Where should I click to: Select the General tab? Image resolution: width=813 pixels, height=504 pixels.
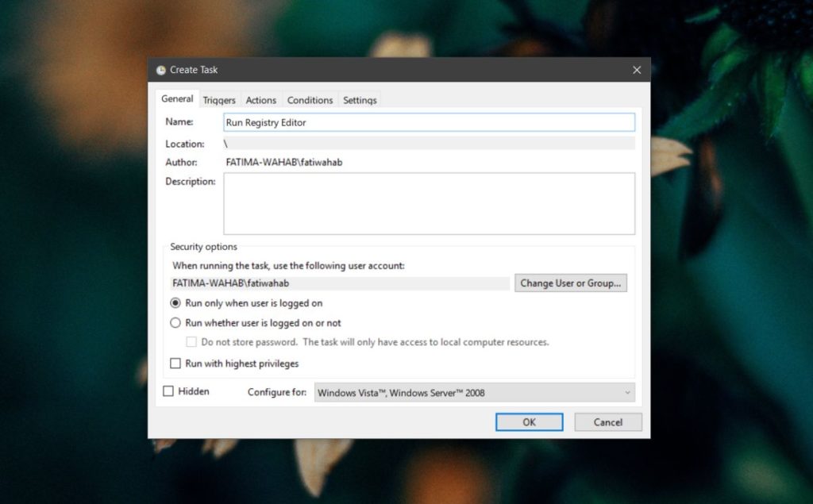[x=176, y=98]
